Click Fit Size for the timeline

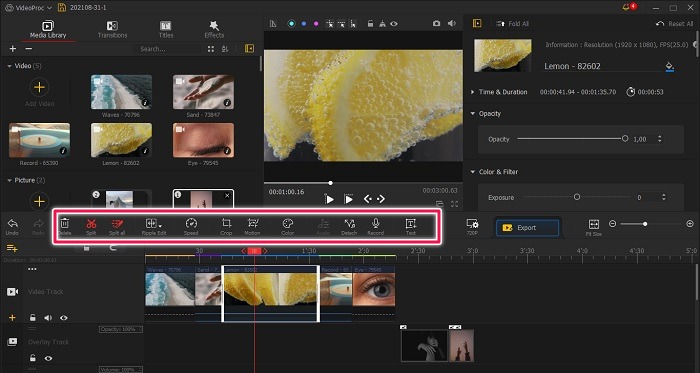tap(594, 227)
